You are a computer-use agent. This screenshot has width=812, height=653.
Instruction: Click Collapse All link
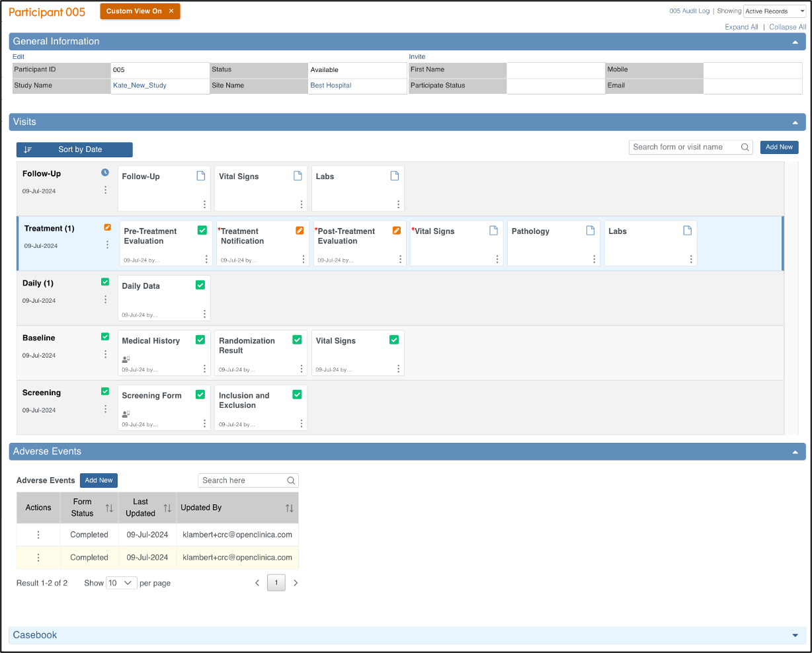click(788, 27)
